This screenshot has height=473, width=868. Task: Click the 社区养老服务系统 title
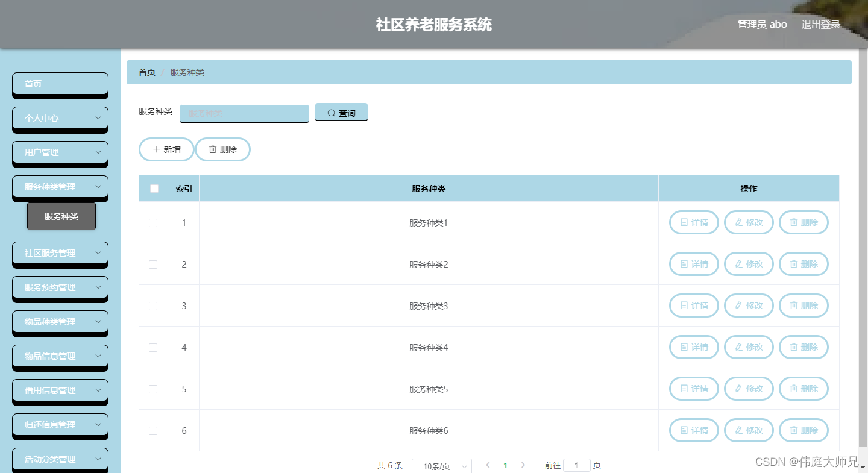(434, 25)
